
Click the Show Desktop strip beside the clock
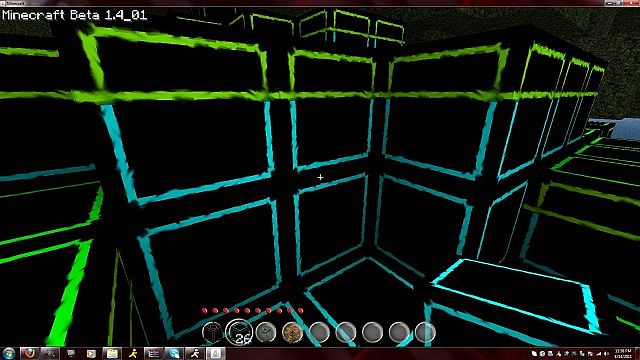638,353
